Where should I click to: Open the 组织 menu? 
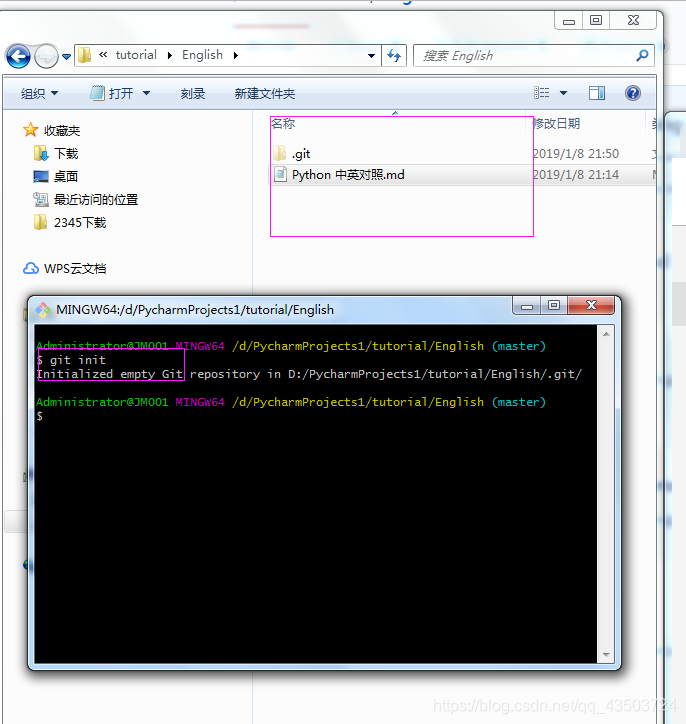coord(39,94)
